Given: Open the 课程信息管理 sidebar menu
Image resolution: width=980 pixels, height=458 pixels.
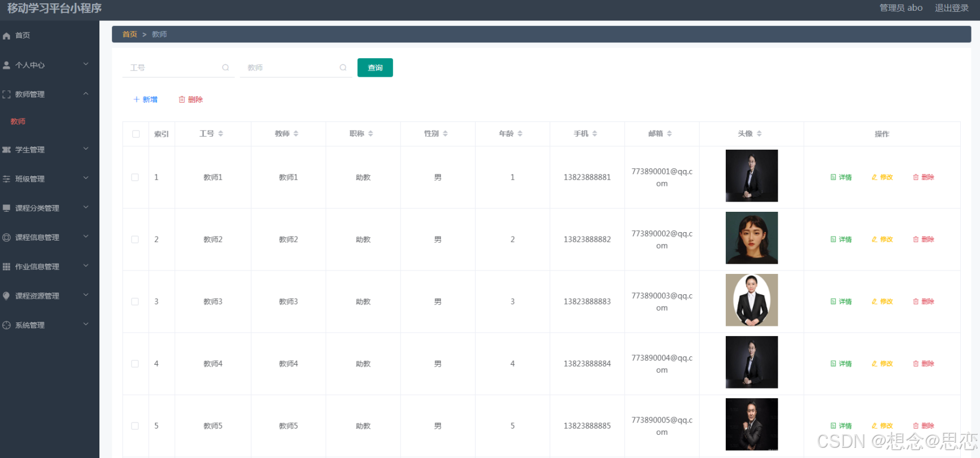Looking at the screenshot, I should [50, 237].
